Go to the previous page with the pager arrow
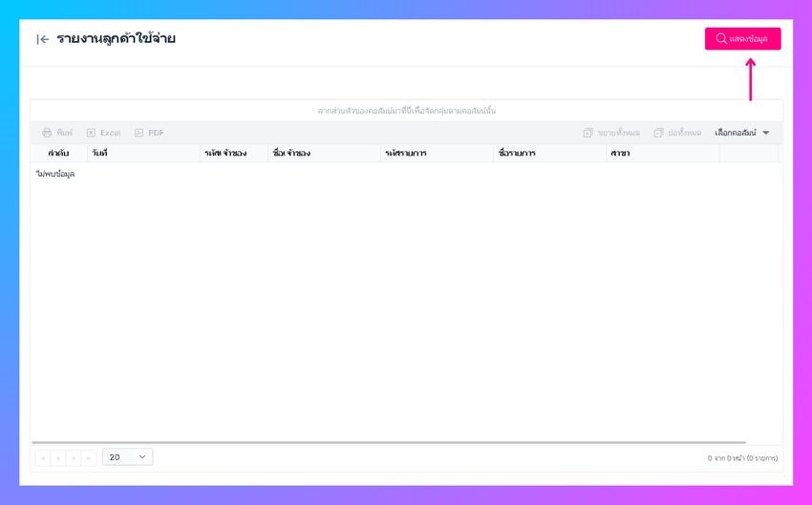The width and height of the screenshot is (812, 505). tap(58, 458)
